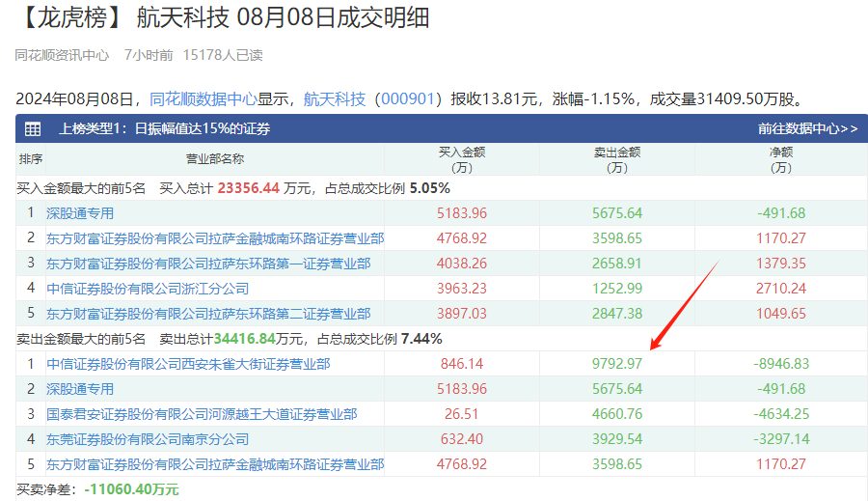Select sell amount 2847.38 cell
Viewport: 868px width, 501px height.
click(617, 314)
